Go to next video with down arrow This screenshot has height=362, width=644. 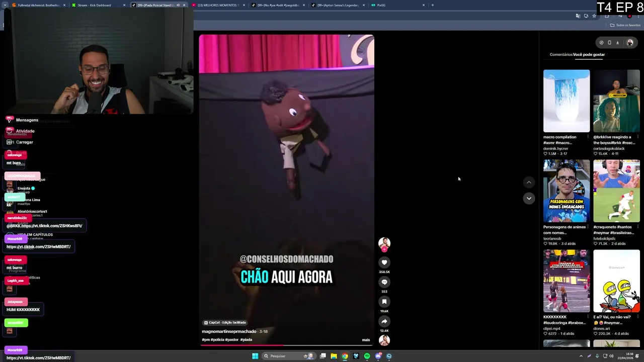click(x=528, y=198)
